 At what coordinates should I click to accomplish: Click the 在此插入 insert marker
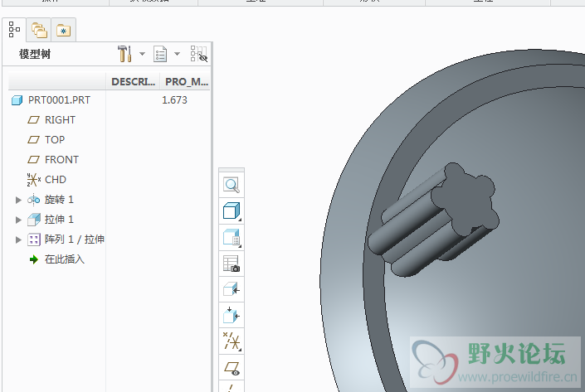coord(64,259)
